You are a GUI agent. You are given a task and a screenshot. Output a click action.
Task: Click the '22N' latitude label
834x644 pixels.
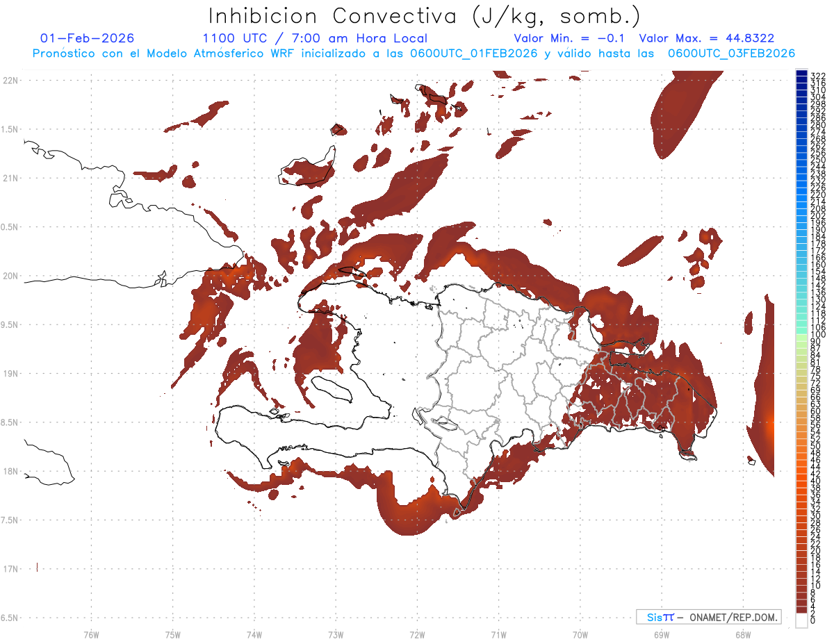(x=10, y=81)
